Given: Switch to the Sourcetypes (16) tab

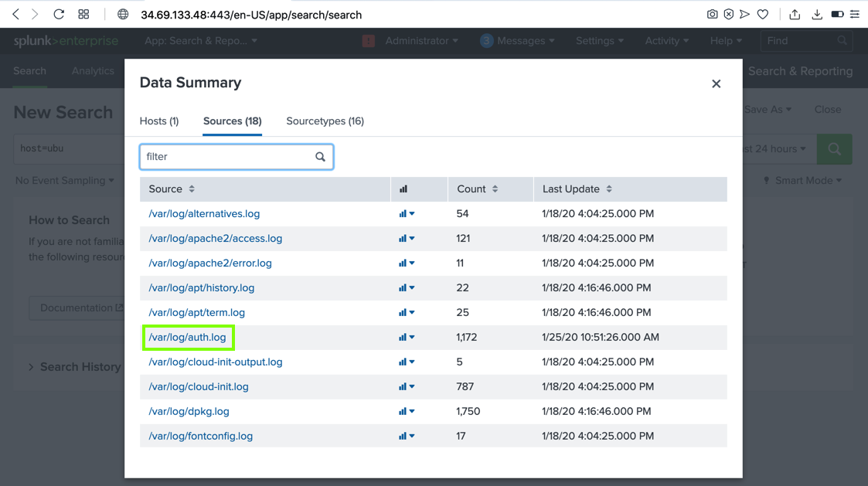Looking at the screenshot, I should pos(325,121).
